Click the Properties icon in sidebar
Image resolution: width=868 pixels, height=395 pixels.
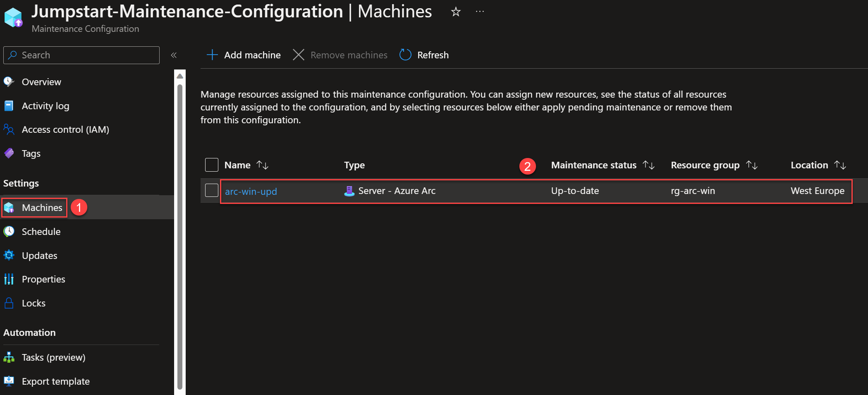pos(9,279)
